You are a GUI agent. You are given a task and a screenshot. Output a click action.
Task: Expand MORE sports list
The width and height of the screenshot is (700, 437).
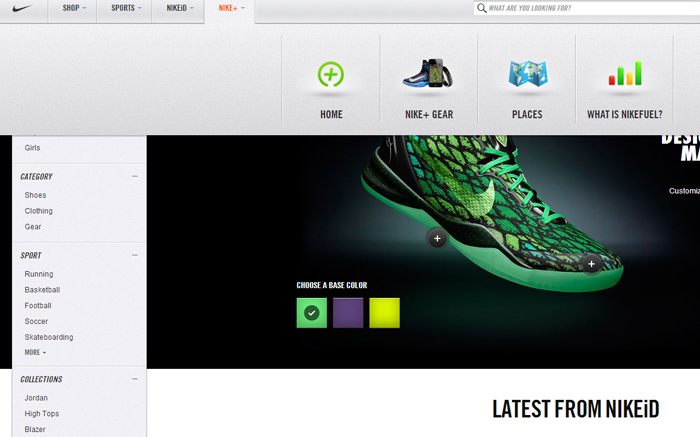35,352
